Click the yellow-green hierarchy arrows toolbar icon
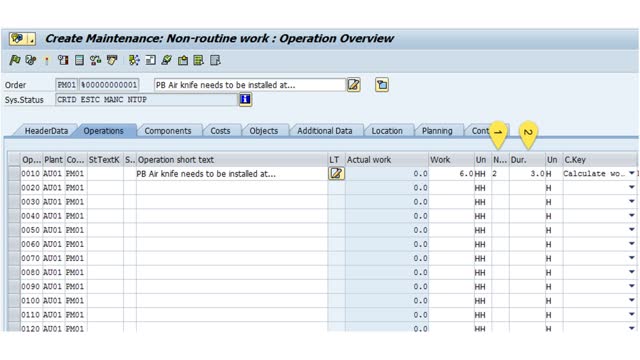Viewport: 640px width, 360px height. click(x=134, y=60)
